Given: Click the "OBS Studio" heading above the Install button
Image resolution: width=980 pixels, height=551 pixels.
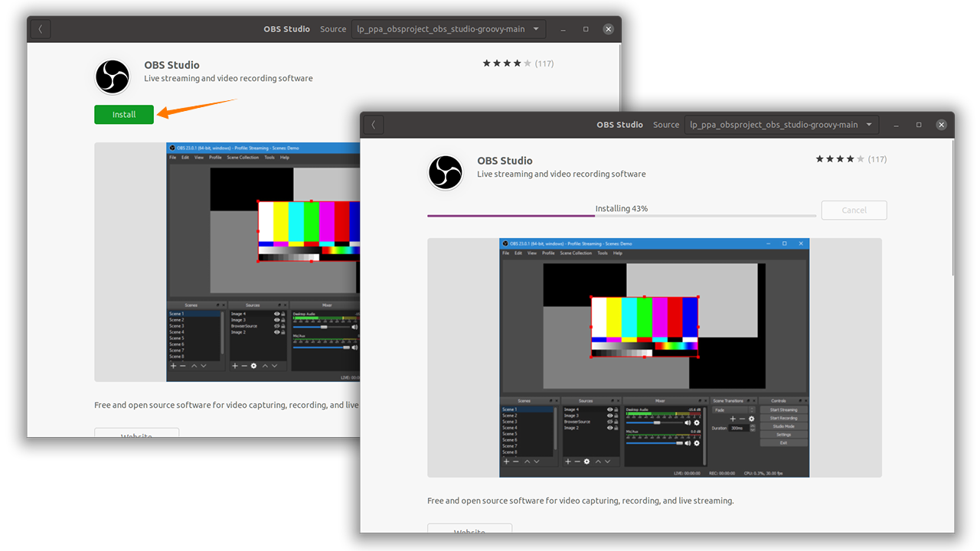Looking at the screenshot, I should [x=171, y=65].
